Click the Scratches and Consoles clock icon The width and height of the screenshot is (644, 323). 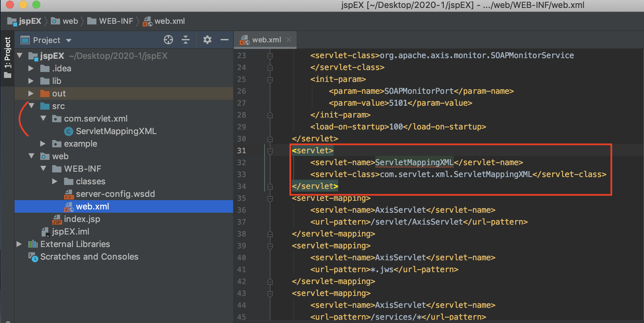33,257
